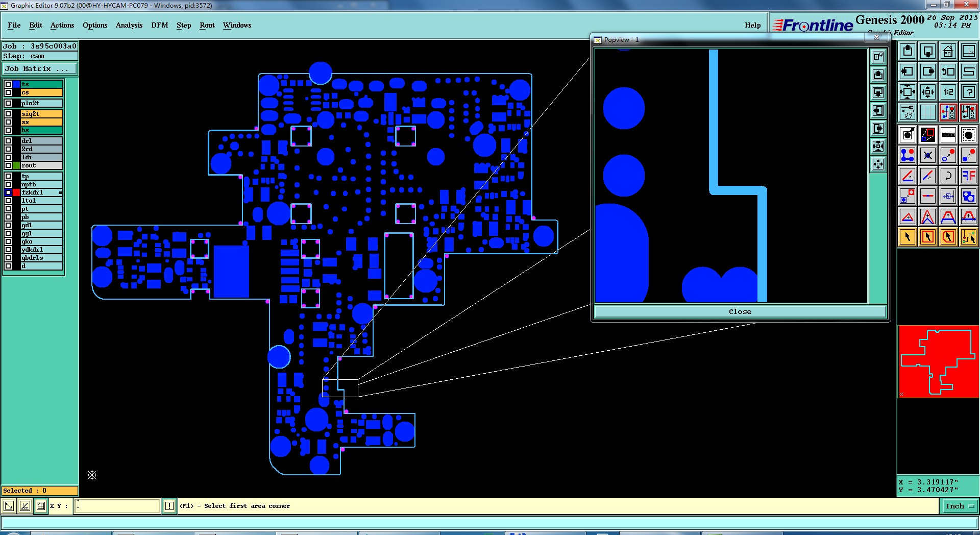Click the fzkdrl layer red color swatch
Screen dimensions: 980x535
pyautogui.click(x=16, y=192)
